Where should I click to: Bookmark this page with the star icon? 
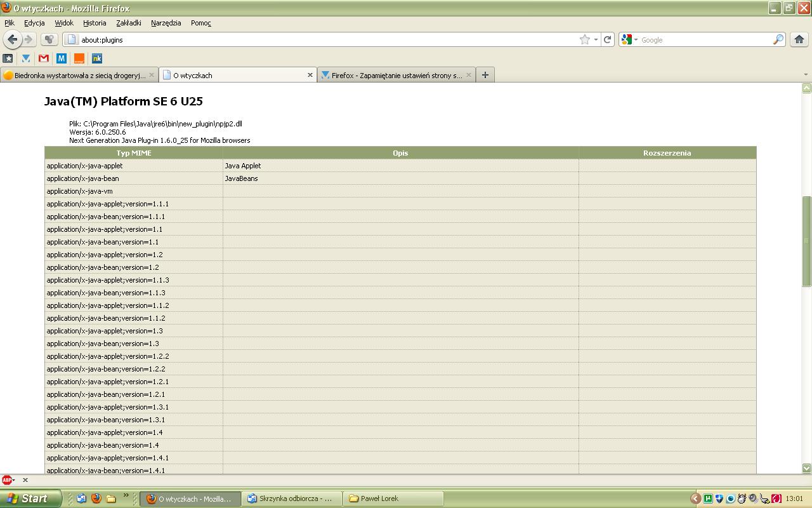click(x=584, y=39)
